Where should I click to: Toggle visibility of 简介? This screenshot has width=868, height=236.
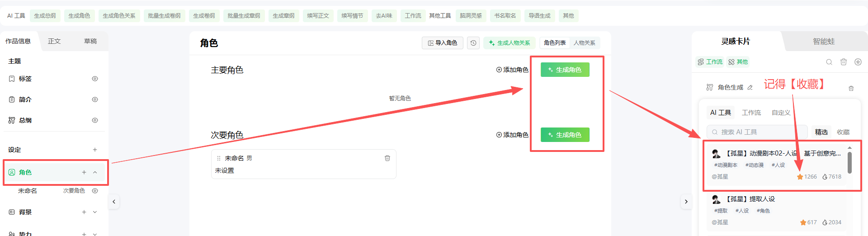pos(95,99)
